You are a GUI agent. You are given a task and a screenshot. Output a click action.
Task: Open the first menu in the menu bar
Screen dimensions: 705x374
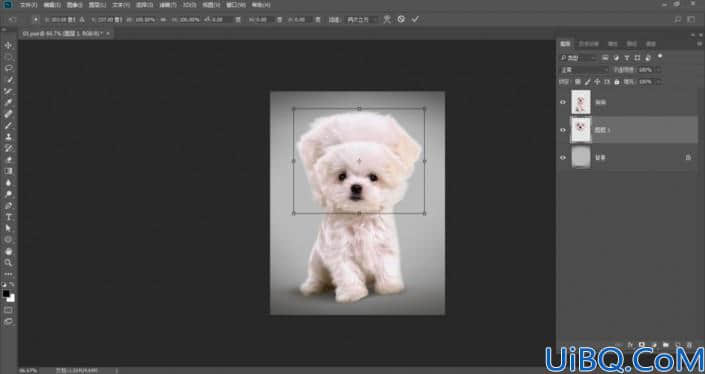(28, 5)
